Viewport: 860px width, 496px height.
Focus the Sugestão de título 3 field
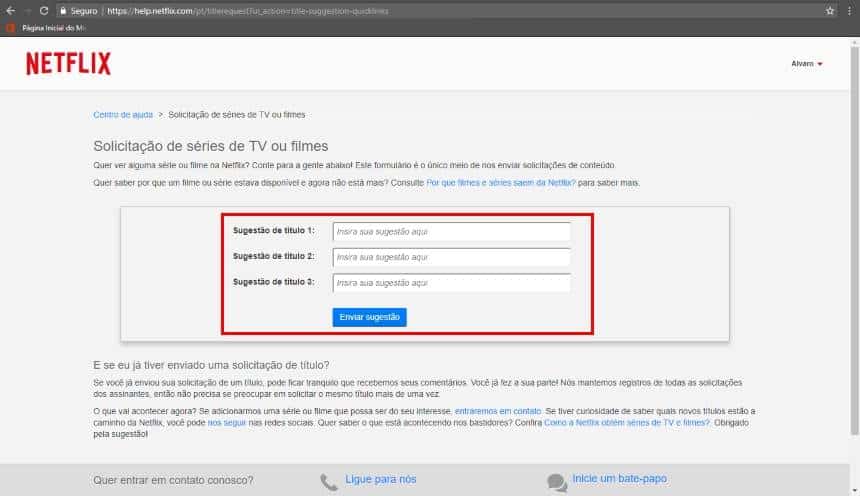point(451,283)
